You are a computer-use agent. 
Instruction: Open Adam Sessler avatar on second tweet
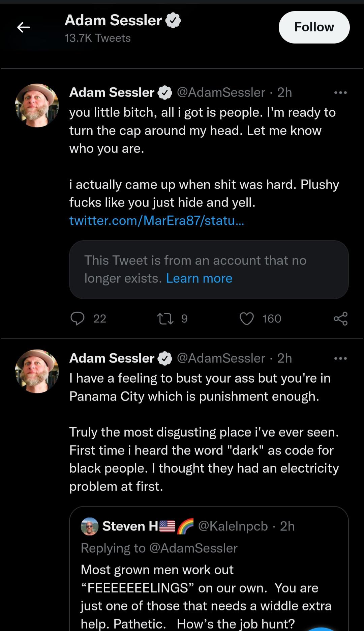[37, 371]
